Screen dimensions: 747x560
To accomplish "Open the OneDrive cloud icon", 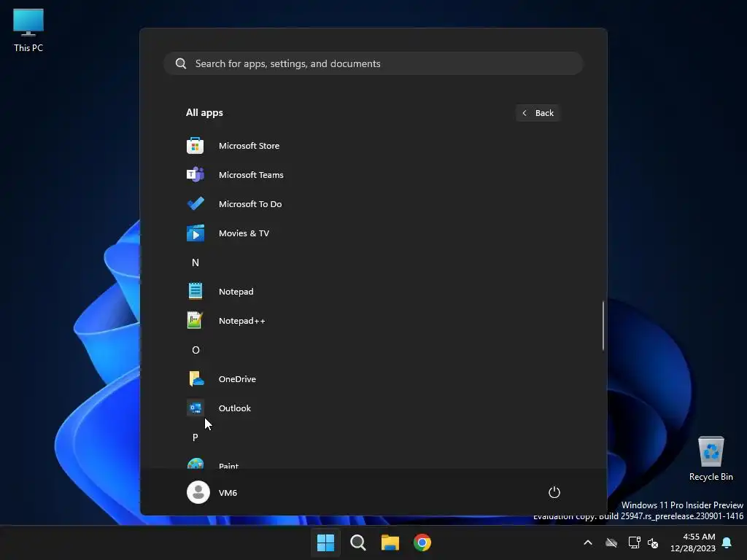I will coord(196,379).
